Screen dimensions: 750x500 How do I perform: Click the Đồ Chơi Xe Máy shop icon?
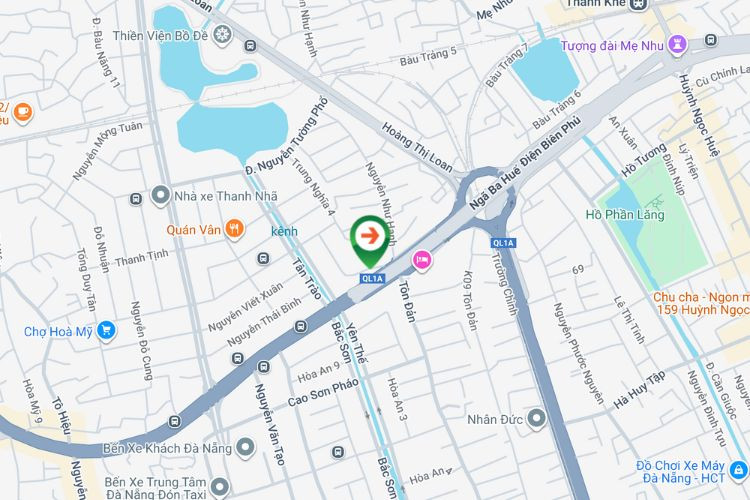click(x=739, y=471)
